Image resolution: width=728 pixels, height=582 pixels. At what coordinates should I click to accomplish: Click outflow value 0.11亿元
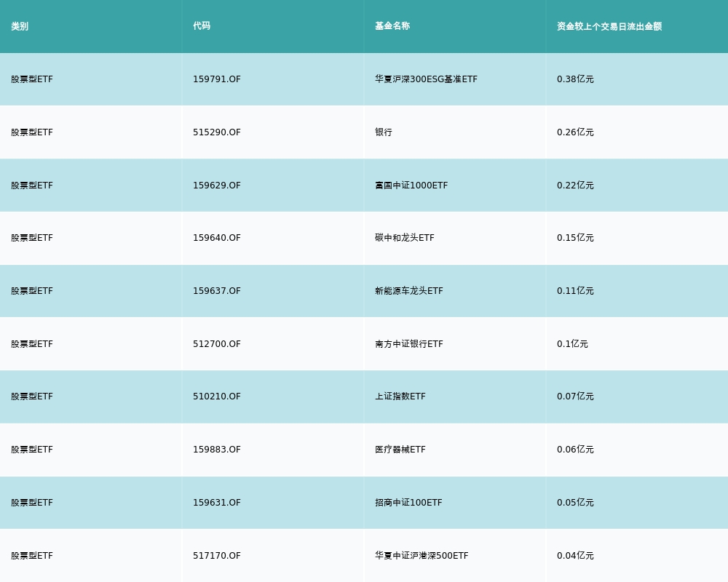pyautogui.click(x=576, y=291)
